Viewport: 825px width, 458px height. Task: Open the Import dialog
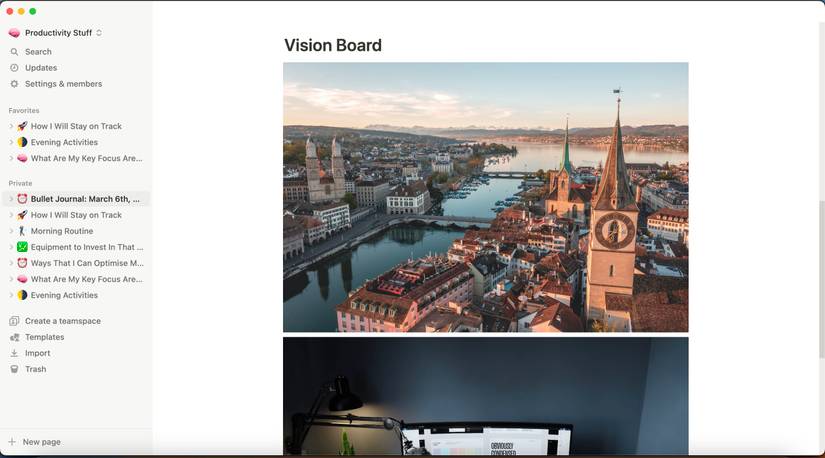[x=38, y=353]
